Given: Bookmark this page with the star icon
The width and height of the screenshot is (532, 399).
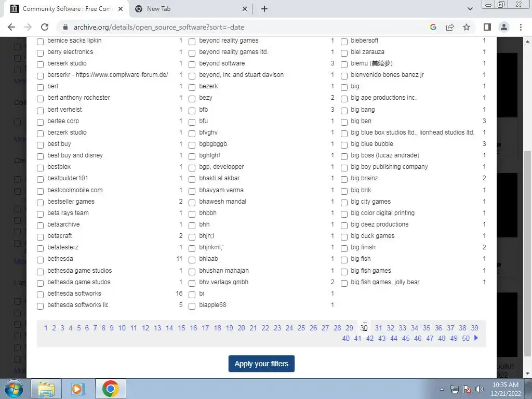Looking at the screenshot, I should (467, 27).
